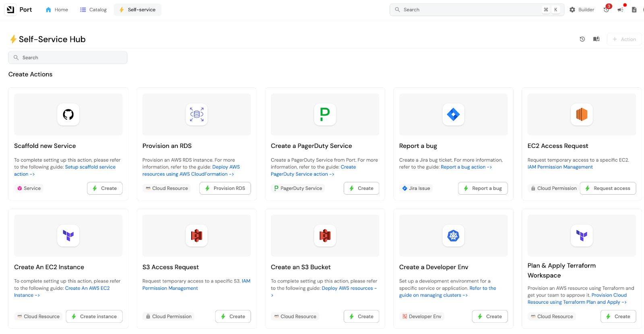Click the S3 icon on S3 Access Request
This screenshot has width=644, height=334.
pyautogui.click(x=196, y=236)
